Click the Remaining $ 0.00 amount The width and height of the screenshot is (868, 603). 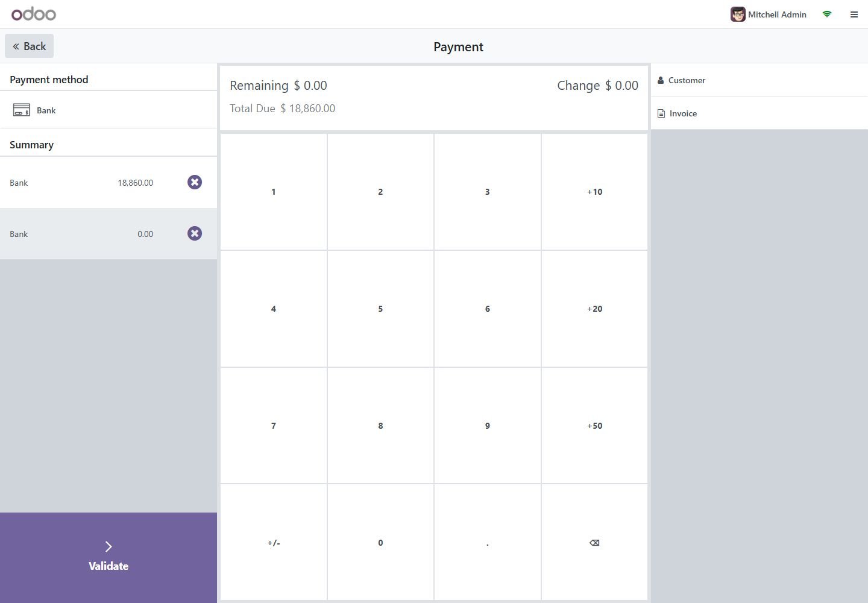[x=278, y=86]
